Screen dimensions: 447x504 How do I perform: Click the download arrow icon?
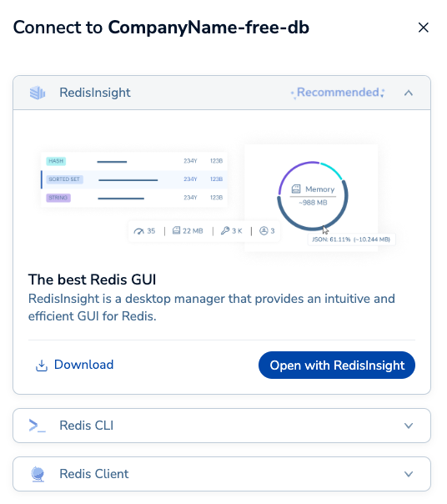click(42, 365)
